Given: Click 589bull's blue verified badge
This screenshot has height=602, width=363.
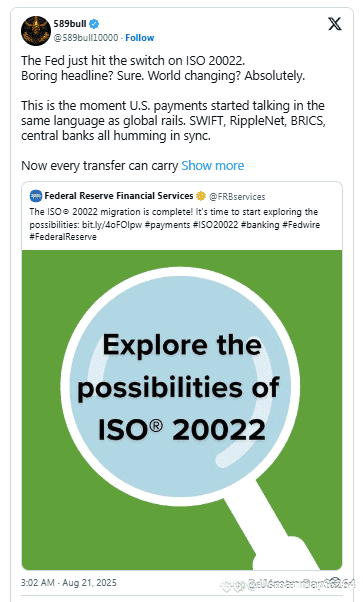Looking at the screenshot, I should 94,24.
